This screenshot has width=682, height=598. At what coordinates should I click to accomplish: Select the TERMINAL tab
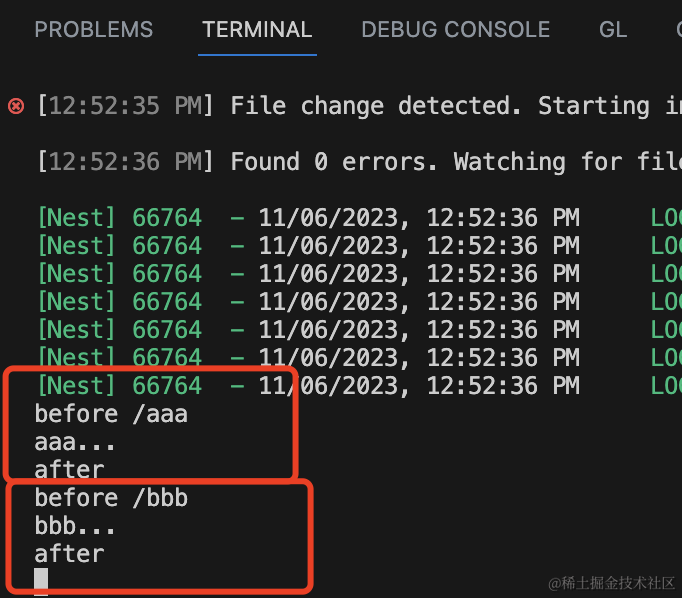click(258, 30)
